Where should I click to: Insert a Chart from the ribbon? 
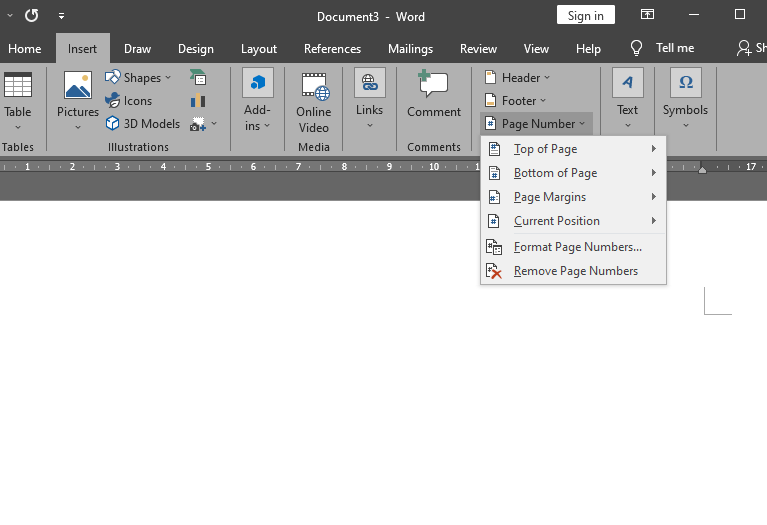tap(198, 101)
